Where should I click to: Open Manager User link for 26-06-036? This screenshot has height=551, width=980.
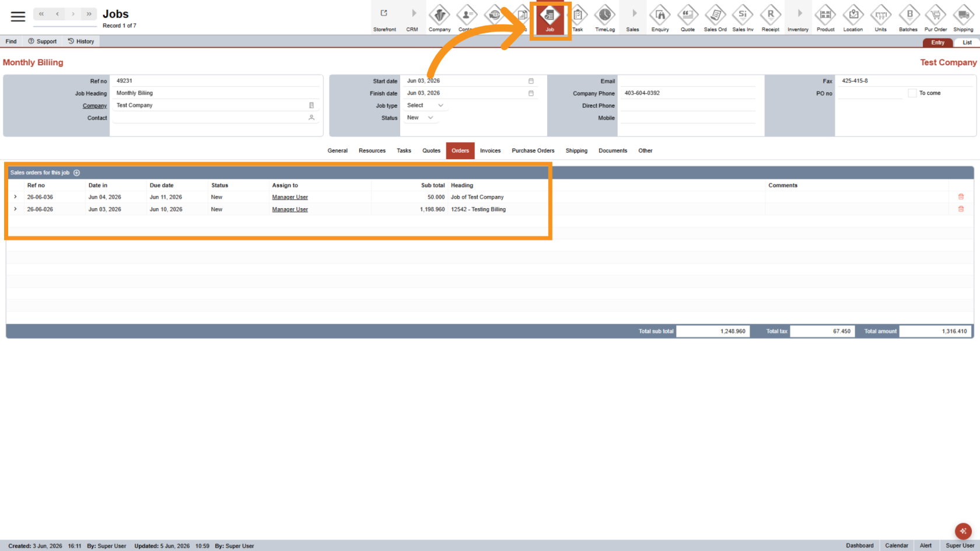click(x=290, y=198)
